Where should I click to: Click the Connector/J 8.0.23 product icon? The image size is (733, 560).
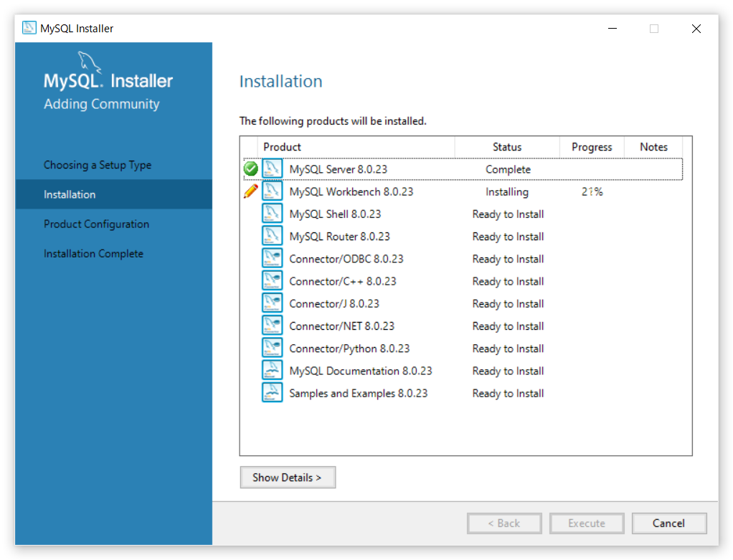point(272,303)
